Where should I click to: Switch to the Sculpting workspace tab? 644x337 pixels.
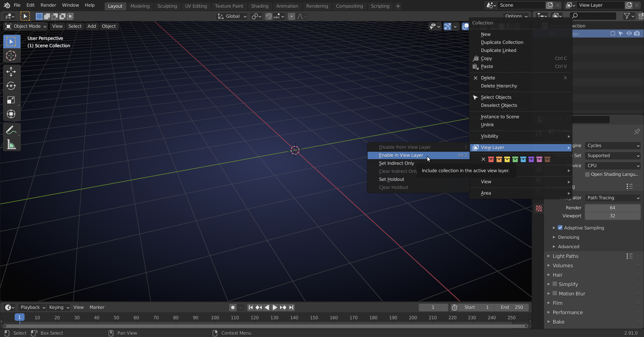[x=167, y=6]
